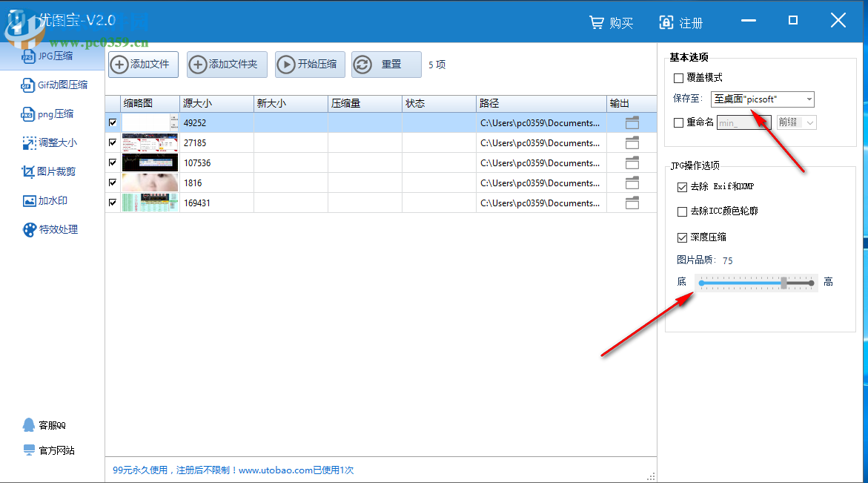Uncheck the row with size 27185
This screenshot has height=483, width=868.
pyautogui.click(x=113, y=142)
